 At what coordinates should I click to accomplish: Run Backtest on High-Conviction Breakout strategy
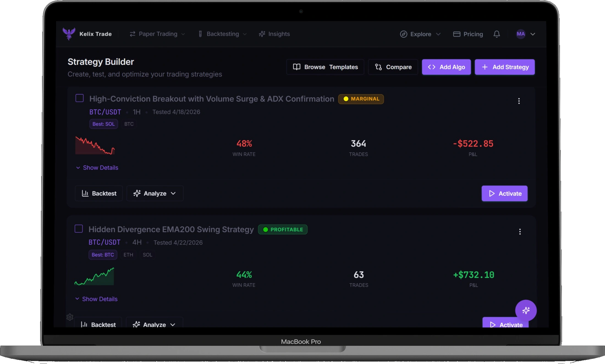click(x=99, y=193)
